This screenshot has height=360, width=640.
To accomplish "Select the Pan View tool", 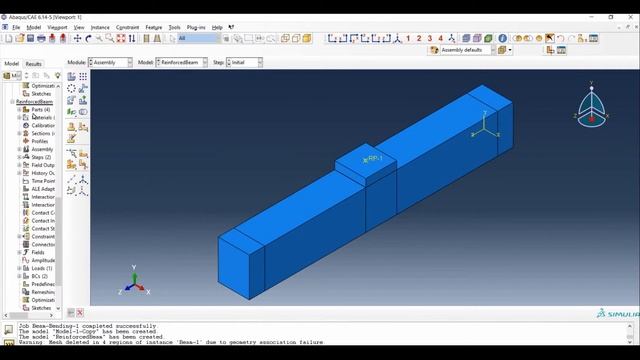I will click(77, 38).
